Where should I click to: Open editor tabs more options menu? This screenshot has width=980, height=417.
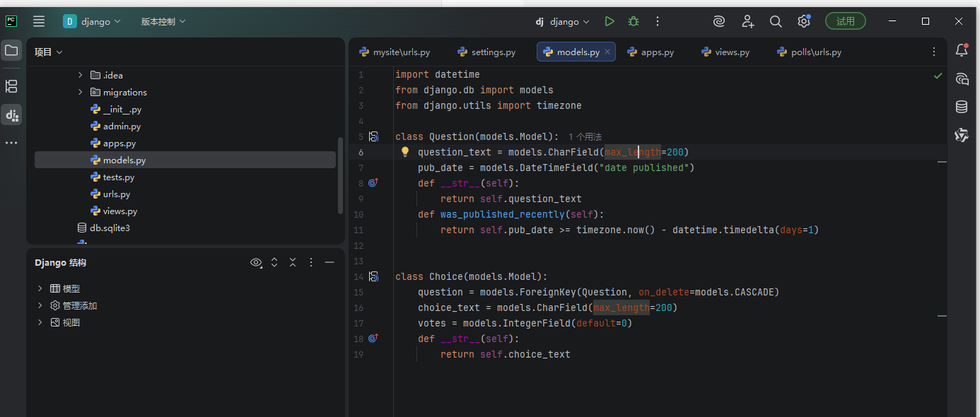[934, 52]
